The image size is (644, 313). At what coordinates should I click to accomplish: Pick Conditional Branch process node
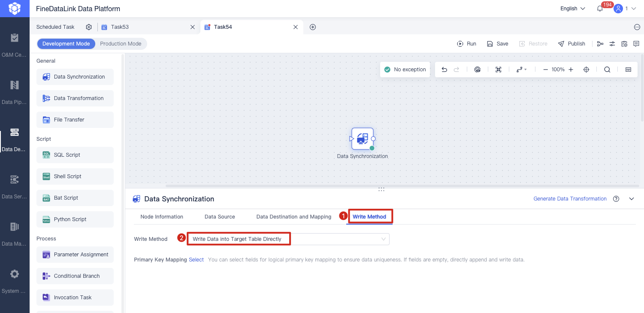point(75,276)
